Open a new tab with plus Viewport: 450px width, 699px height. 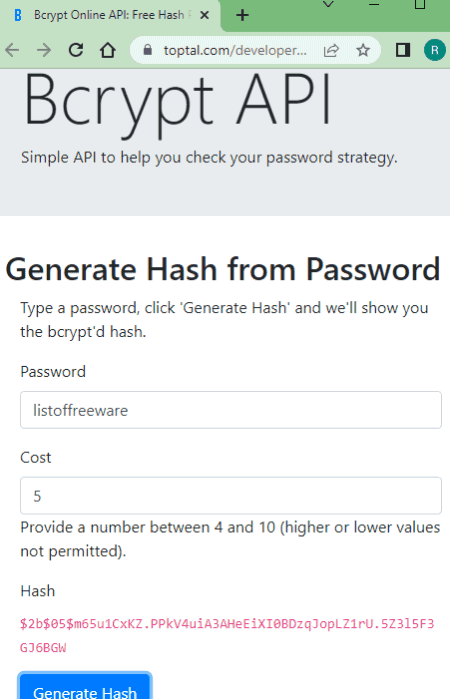pyautogui.click(x=243, y=15)
